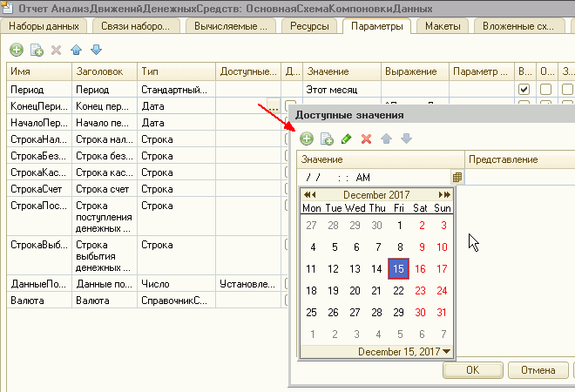Screen dimensions: 575x392
Task: Copy value in Доступные значения dialog
Action: tap(327, 139)
